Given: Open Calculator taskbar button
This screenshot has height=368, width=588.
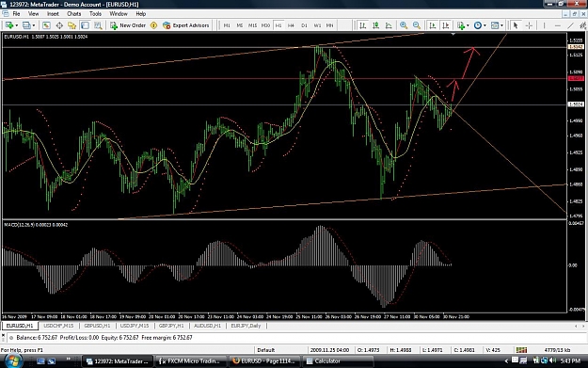Looking at the screenshot, I should coord(339,361).
